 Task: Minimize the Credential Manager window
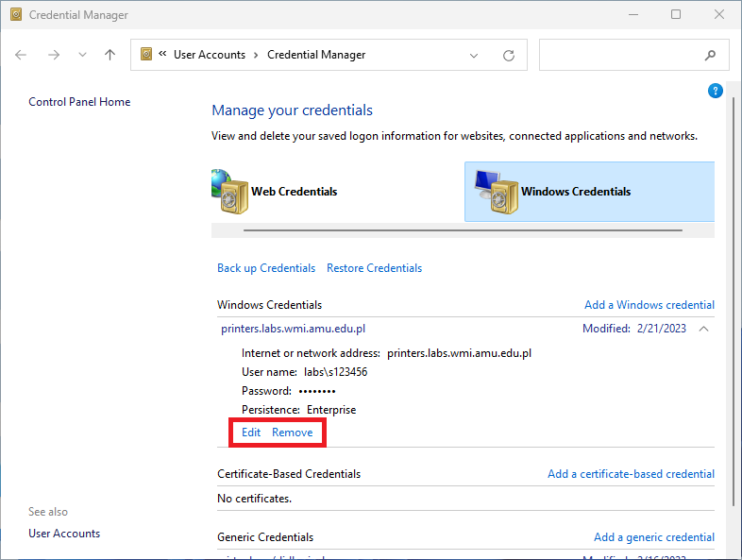pyautogui.click(x=633, y=15)
